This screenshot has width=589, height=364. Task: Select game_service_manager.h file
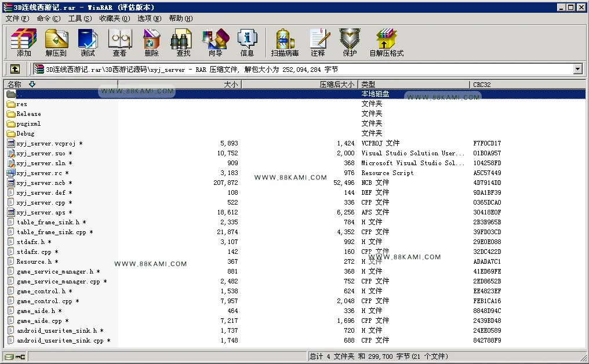(55, 272)
